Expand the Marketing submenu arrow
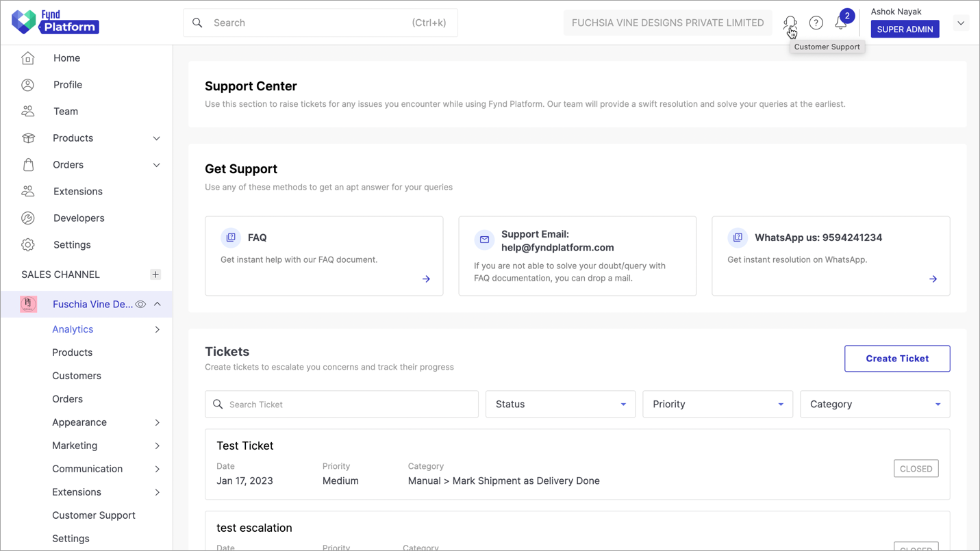 158,446
